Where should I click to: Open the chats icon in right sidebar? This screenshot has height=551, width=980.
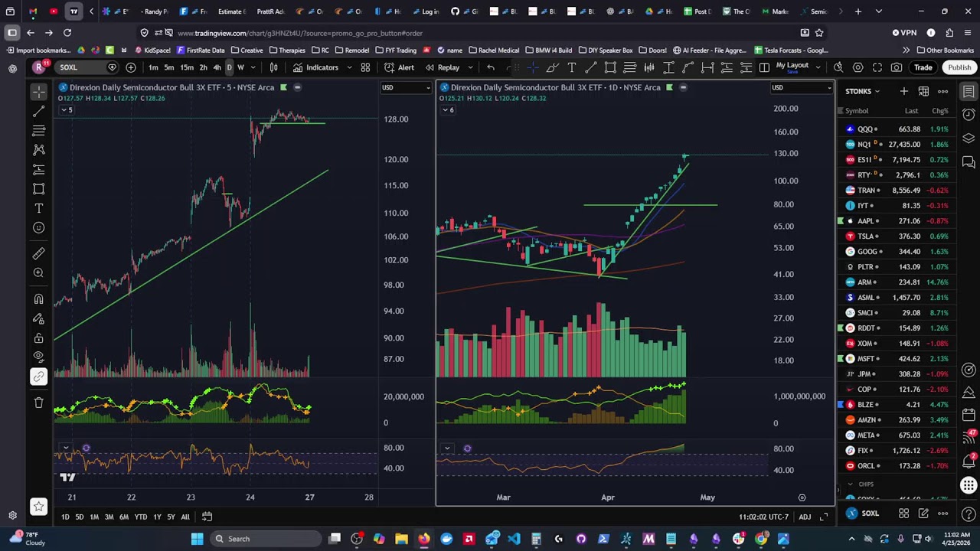[x=969, y=161]
